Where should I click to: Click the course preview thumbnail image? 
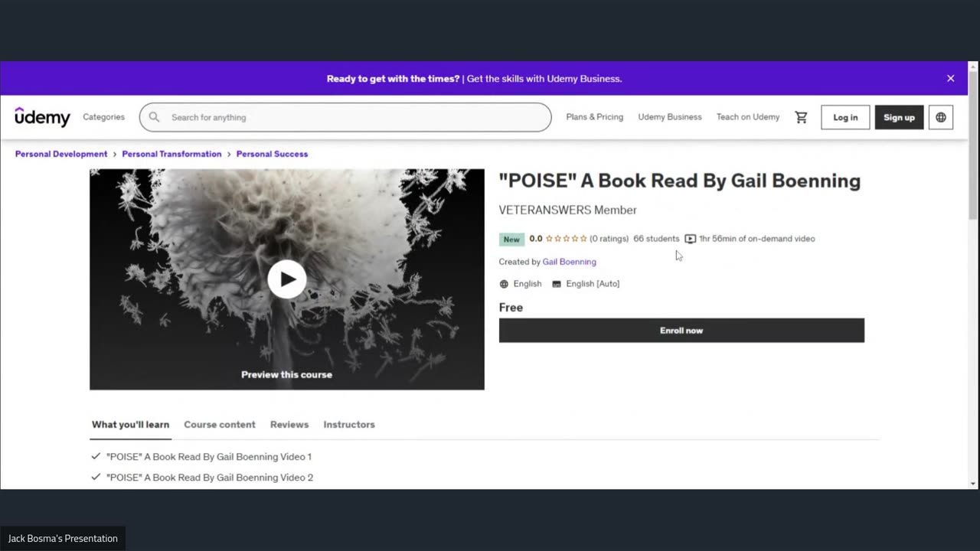[x=287, y=279]
